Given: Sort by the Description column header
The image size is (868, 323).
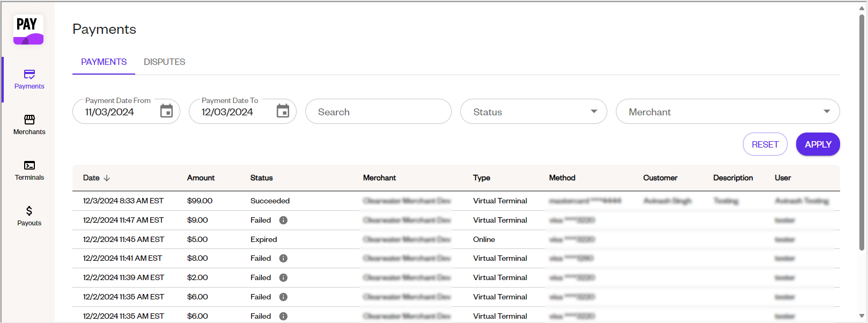Looking at the screenshot, I should 733,178.
